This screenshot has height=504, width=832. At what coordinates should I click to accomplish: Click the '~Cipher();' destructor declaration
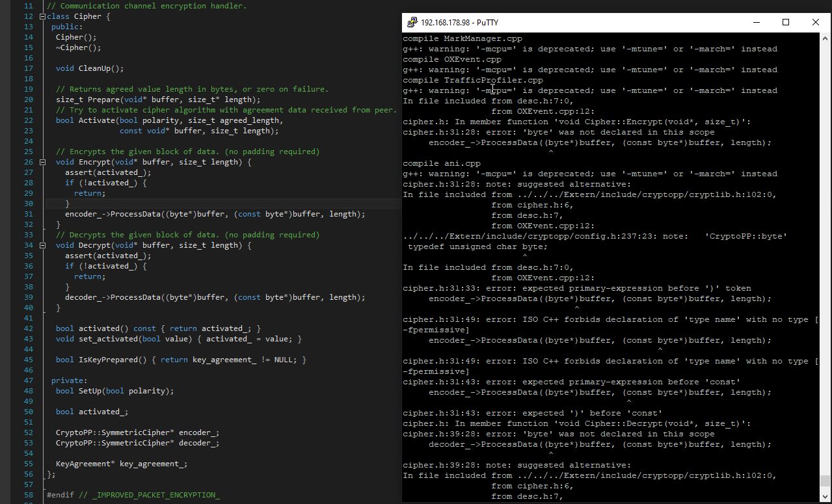(79, 47)
